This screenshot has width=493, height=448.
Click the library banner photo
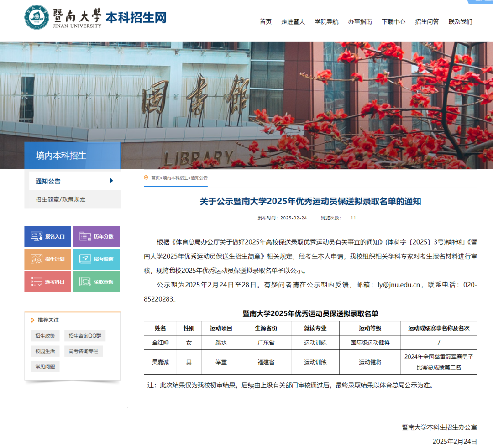pyautogui.click(x=246, y=105)
